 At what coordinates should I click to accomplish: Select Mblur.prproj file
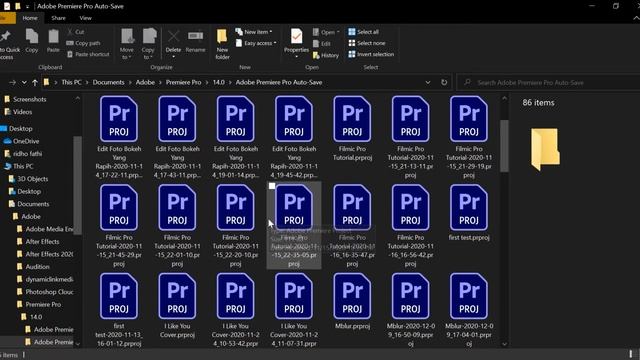(x=352, y=301)
